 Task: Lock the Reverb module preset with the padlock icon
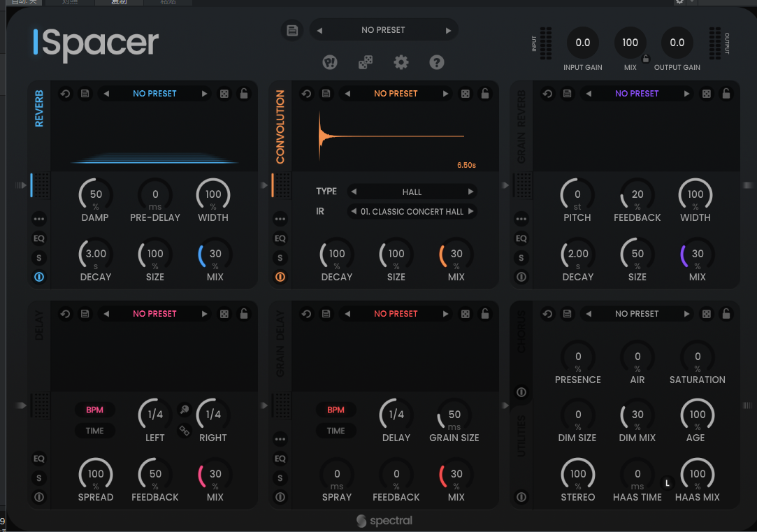click(x=244, y=93)
